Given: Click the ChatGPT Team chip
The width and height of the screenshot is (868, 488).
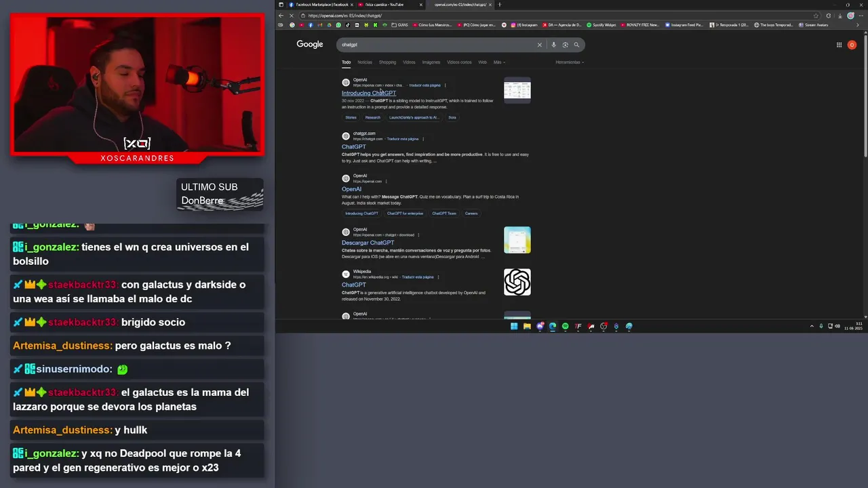Looking at the screenshot, I should (444, 213).
